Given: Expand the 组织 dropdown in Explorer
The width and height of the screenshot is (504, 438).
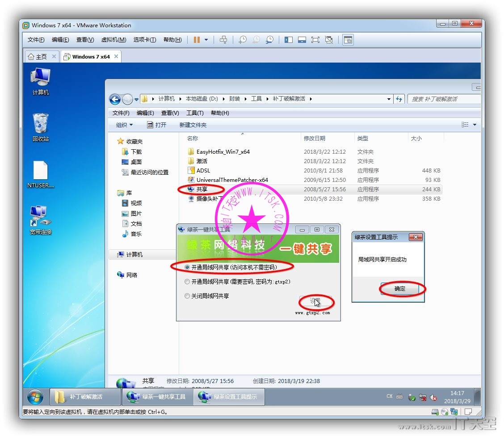Looking at the screenshot, I should pyautogui.click(x=125, y=125).
